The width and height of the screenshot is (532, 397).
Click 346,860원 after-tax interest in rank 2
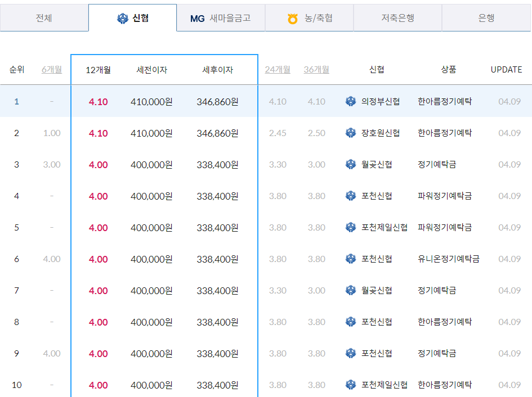point(217,133)
